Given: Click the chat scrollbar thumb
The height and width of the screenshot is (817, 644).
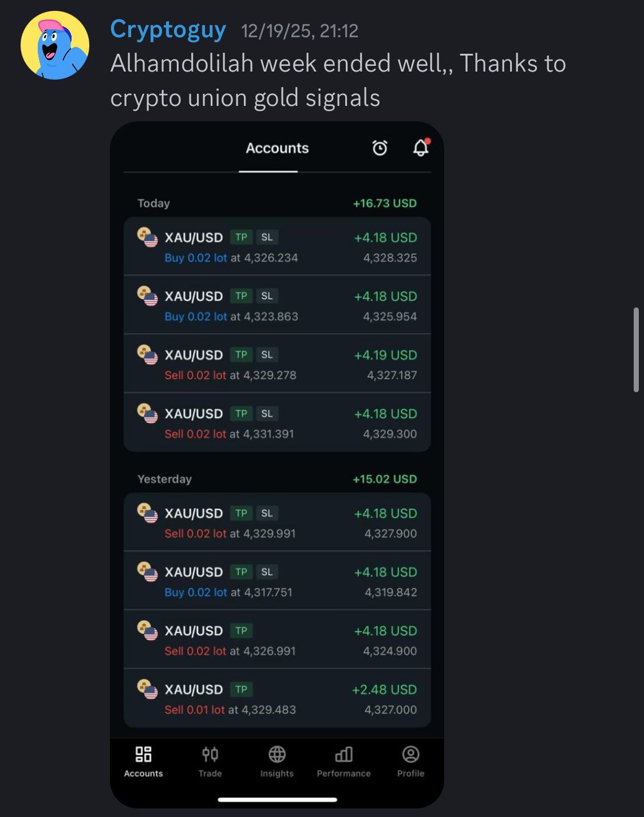Looking at the screenshot, I should pyautogui.click(x=635, y=349).
